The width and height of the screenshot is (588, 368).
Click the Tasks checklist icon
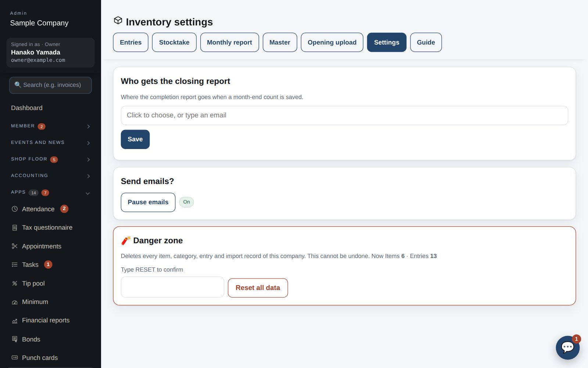pyautogui.click(x=15, y=265)
